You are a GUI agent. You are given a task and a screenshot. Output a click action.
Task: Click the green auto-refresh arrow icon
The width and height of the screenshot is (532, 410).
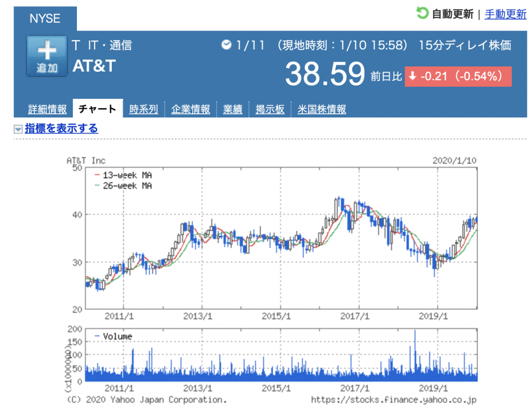click(422, 13)
